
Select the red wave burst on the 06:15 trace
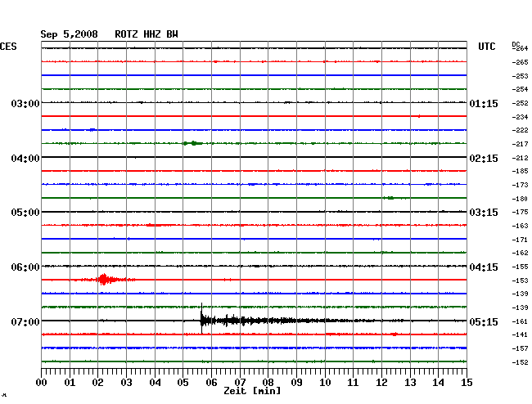coord(103,280)
